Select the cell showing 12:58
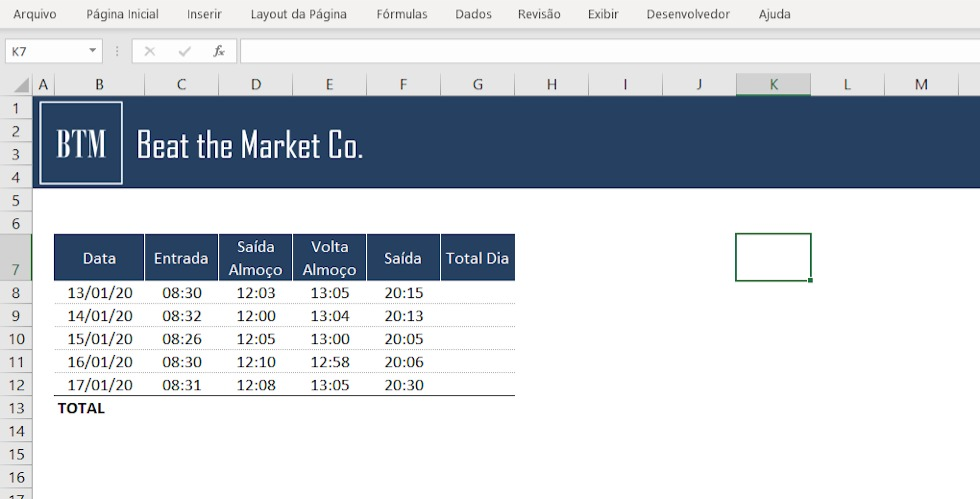This screenshot has width=980, height=499. point(329,361)
